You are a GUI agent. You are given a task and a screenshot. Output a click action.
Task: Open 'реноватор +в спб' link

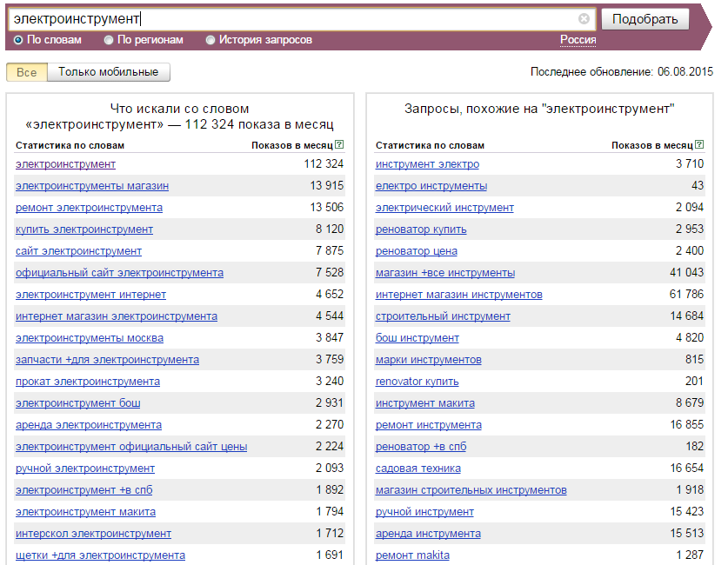click(421, 447)
